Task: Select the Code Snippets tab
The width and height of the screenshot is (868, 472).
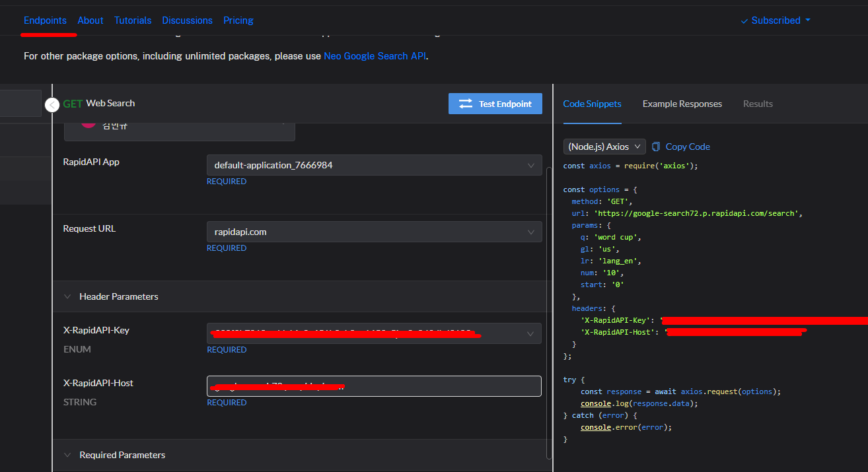Action: [592, 104]
